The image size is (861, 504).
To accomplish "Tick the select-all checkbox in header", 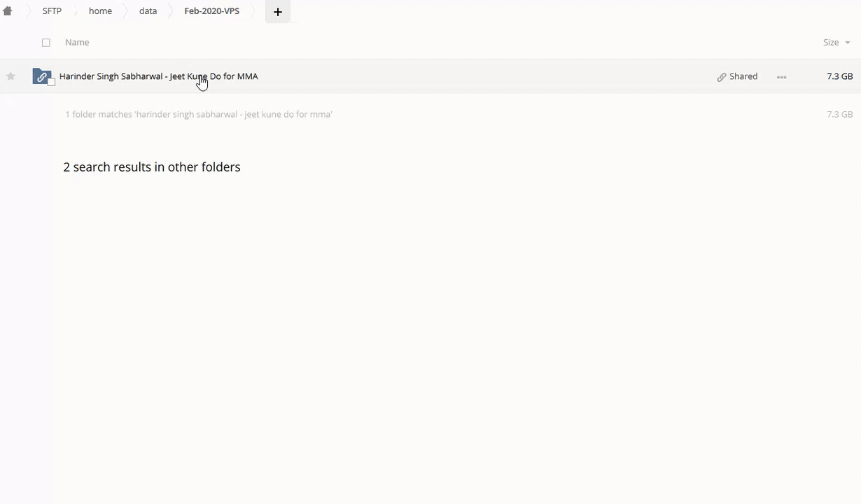I will point(46,43).
